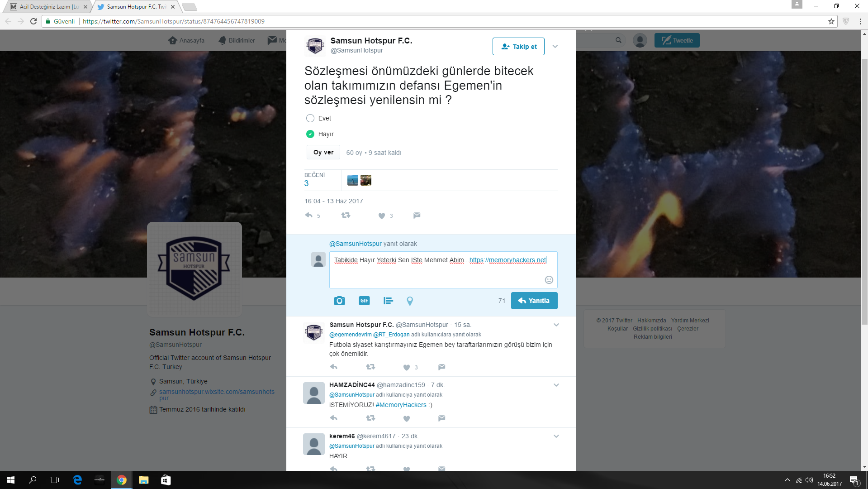The width and height of the screenshot is (868, 489).
Task: Open the volume control in system tray
Action: tap(809, 480)
